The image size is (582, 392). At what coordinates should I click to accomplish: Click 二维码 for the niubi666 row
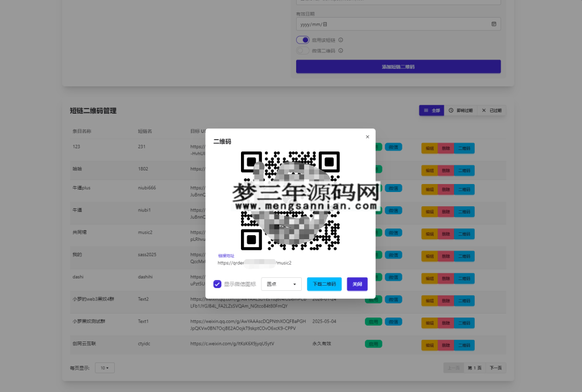(x=464, y=190)
